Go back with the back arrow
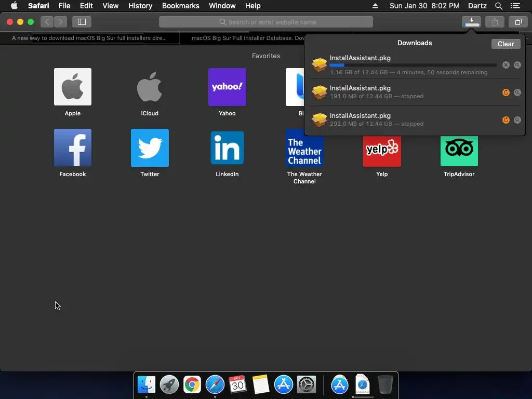Viewport: 532px width, 399px height. click(x=47, y=22)
